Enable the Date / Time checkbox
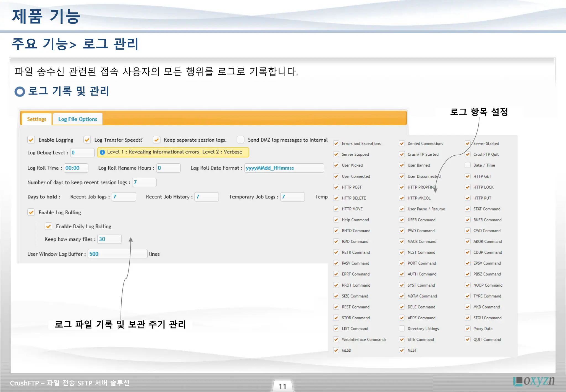 [468, 165]
